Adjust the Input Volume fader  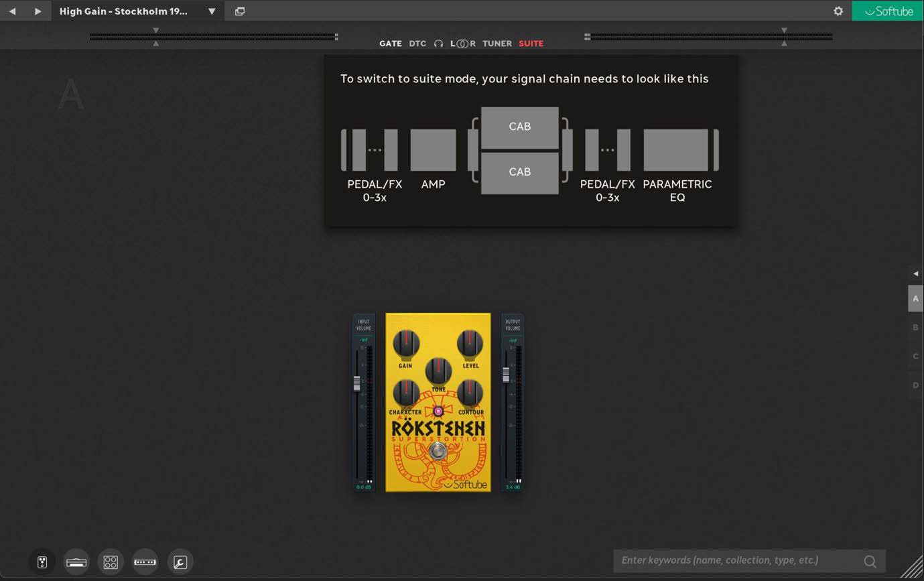point(356,383)
